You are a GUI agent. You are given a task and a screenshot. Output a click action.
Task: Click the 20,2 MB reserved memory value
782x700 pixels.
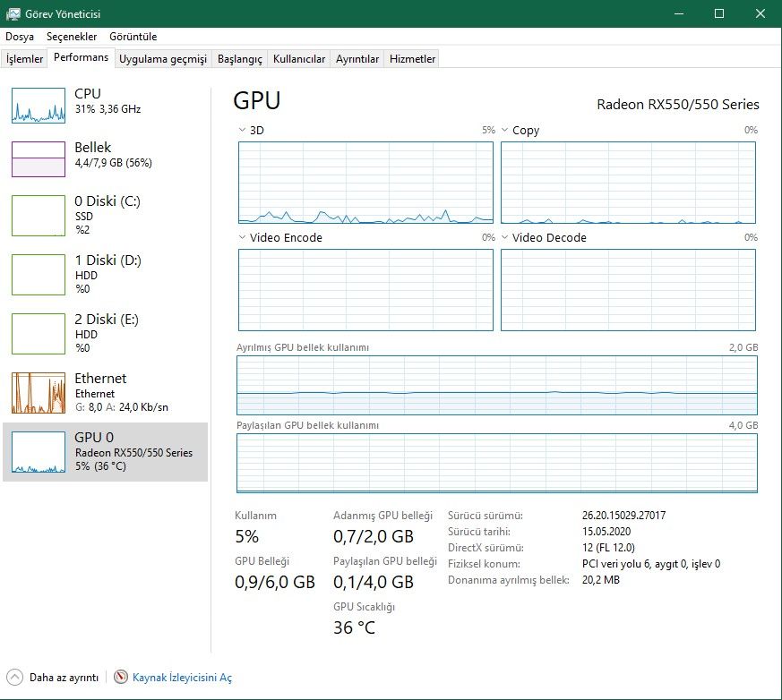click(x=601, y=579)
